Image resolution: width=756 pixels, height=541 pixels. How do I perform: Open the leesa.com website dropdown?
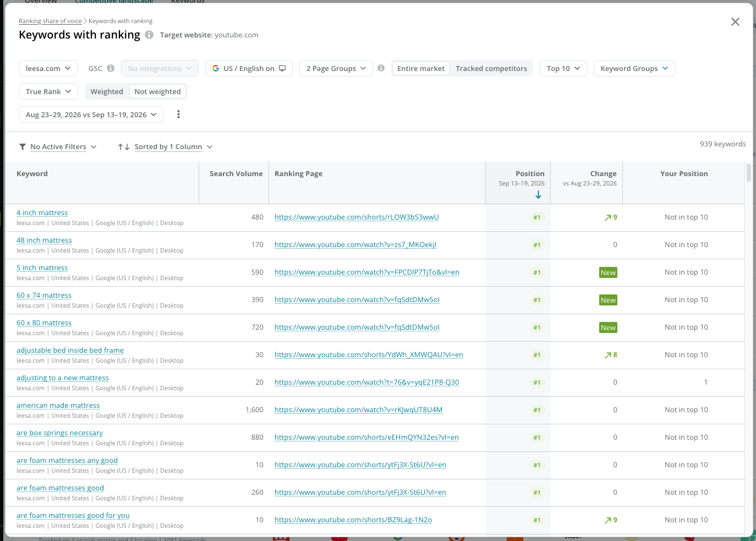[x=48, y=68]
